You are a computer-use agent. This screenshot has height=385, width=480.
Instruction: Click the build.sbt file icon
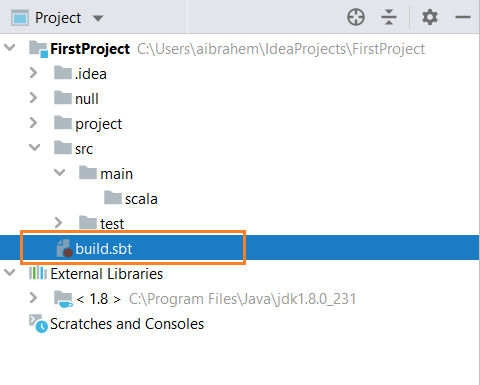click(x=65, y=249)
